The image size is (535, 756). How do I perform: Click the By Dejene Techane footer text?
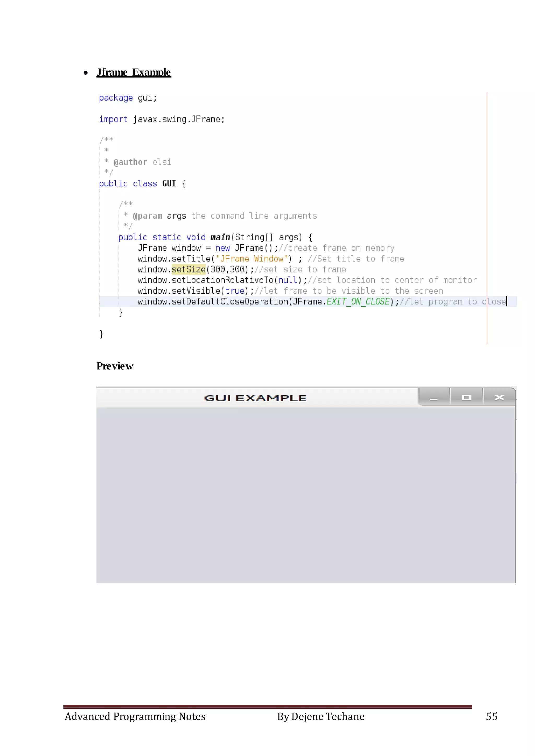click(x=321, y=717)
